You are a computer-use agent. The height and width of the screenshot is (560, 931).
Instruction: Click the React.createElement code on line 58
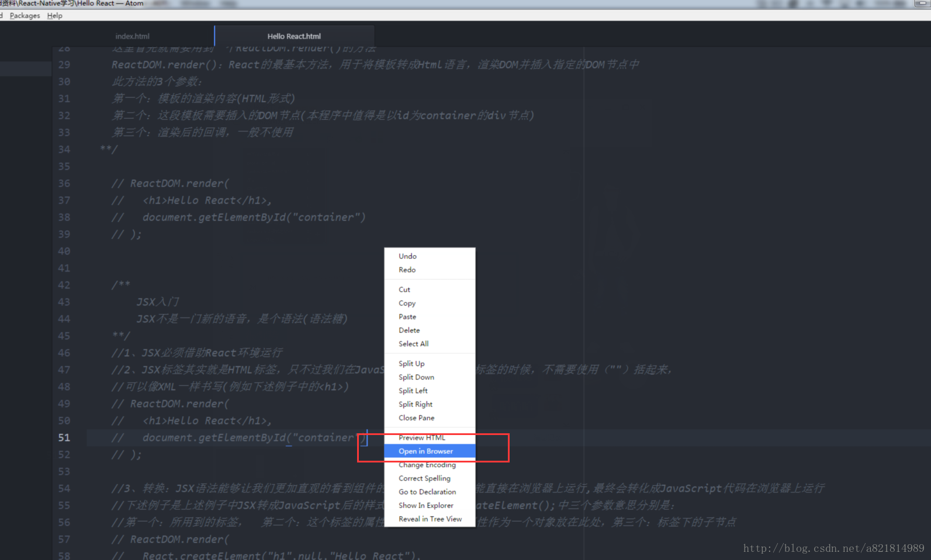point(282,555)
